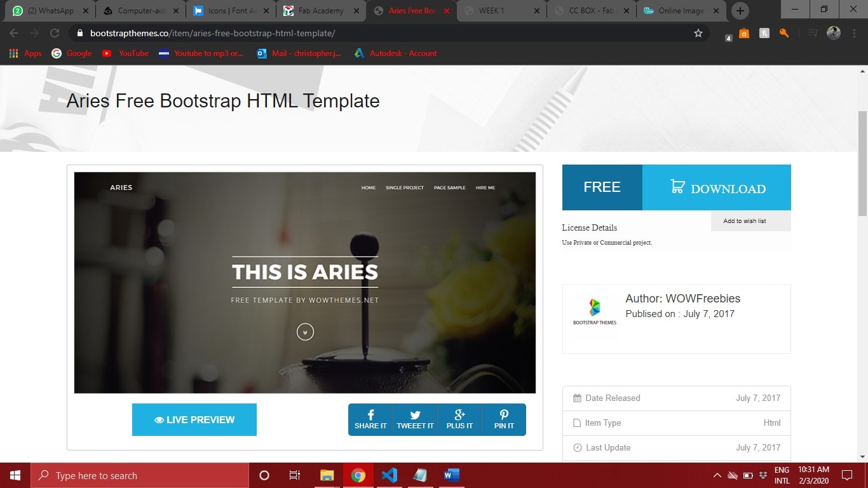Click the circular down-arrow in the template preview
The height and width of the screenshot is (488, 868).
click(305, 332)
